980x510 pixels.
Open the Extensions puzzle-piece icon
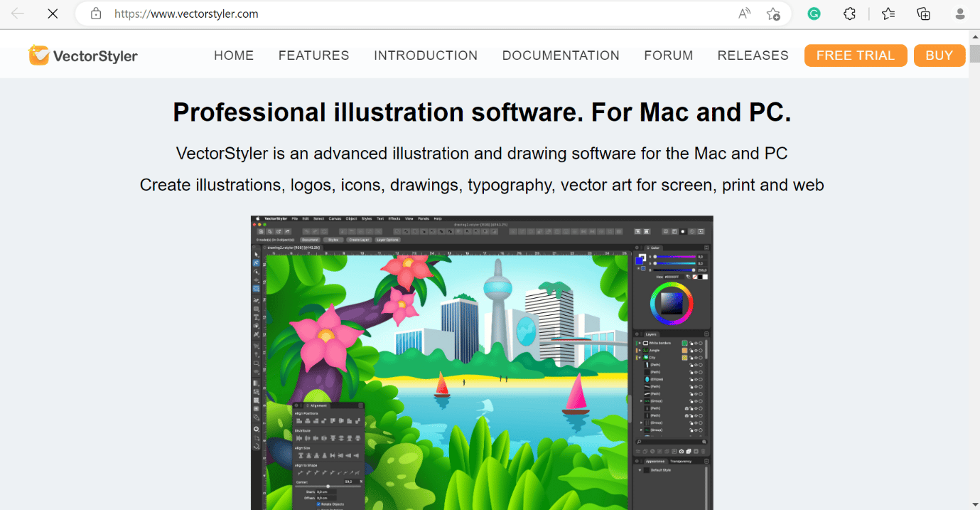849,14
